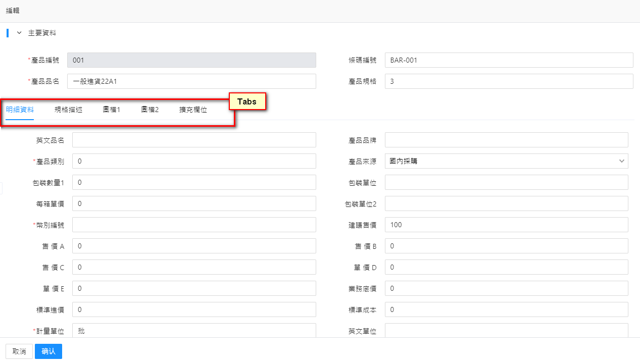This screenshot has height=364, width=640.
Task: Open the 圖檔1 tab
Action: (x=111, y=110)
